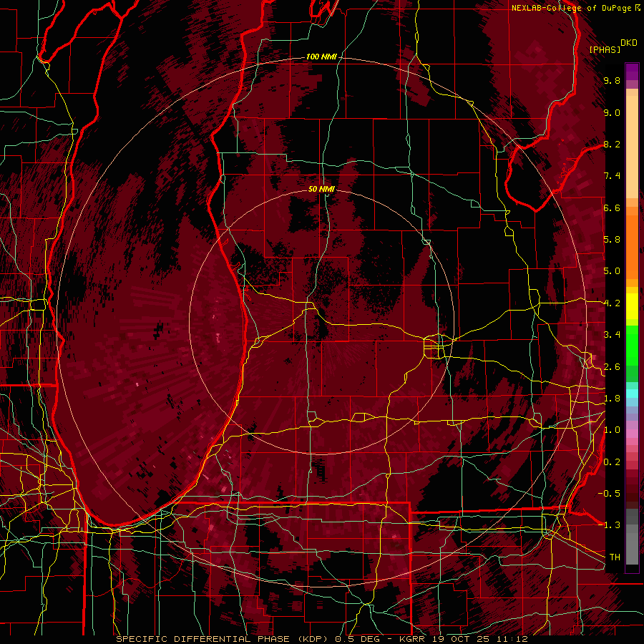
Task: Pick the bright green segment of the color bar
Action: (x=632, y=345)
